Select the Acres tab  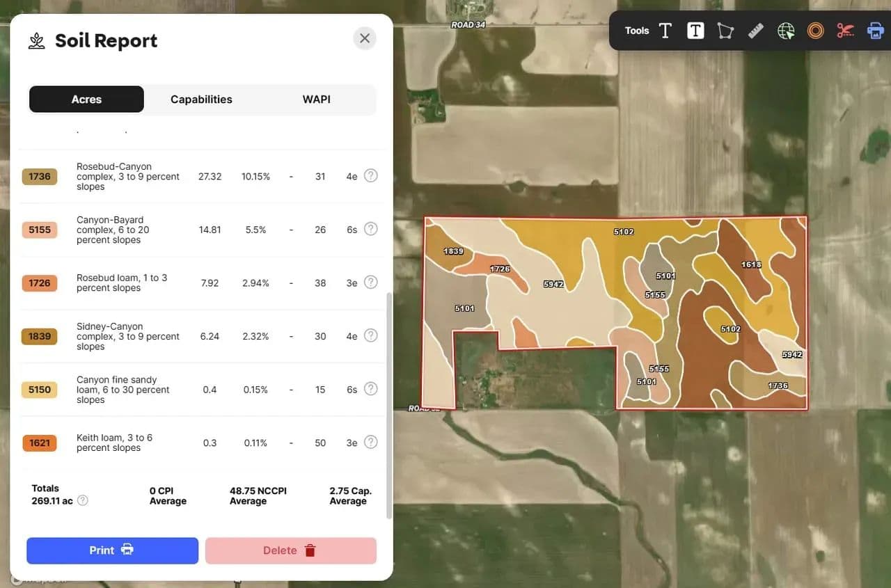point(86,100)
